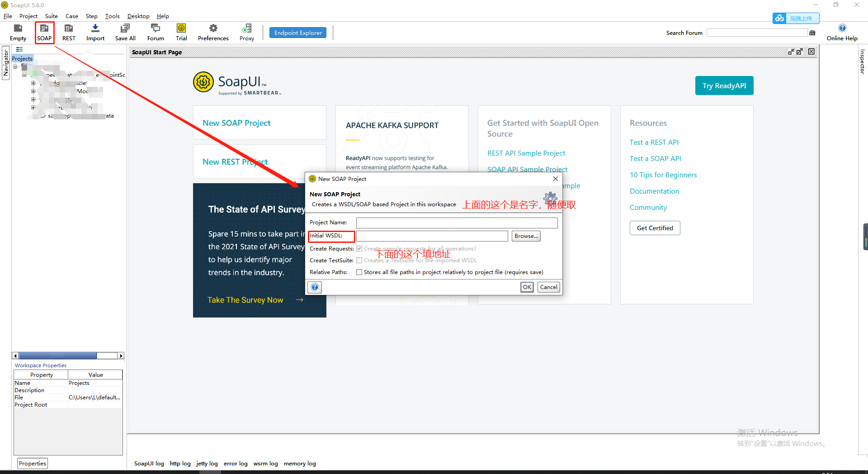Close the SoapUI Start Page panel

[811, 52]
